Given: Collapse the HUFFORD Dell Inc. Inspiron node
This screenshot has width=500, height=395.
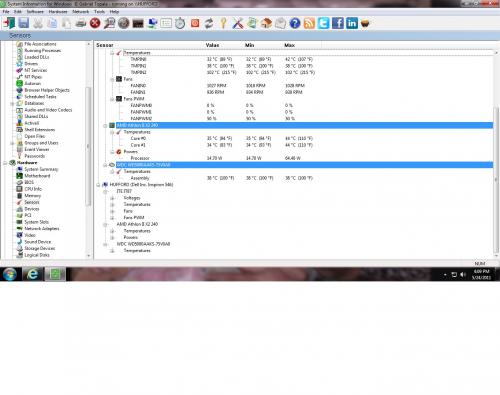Looking at the screenshot, I should point(98,185).
